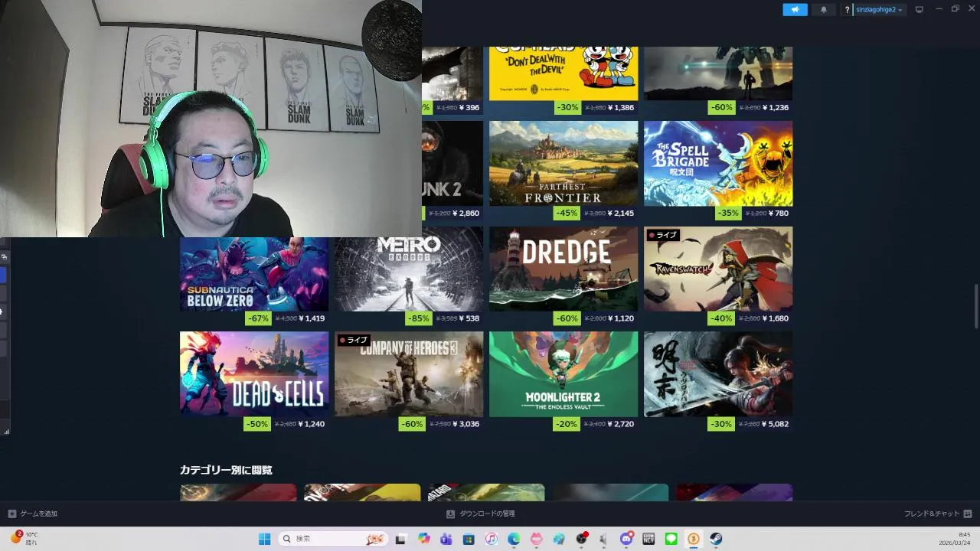
Task: Open Microsoft Edge on the taskbar
Action: click(x=514, y=539)
